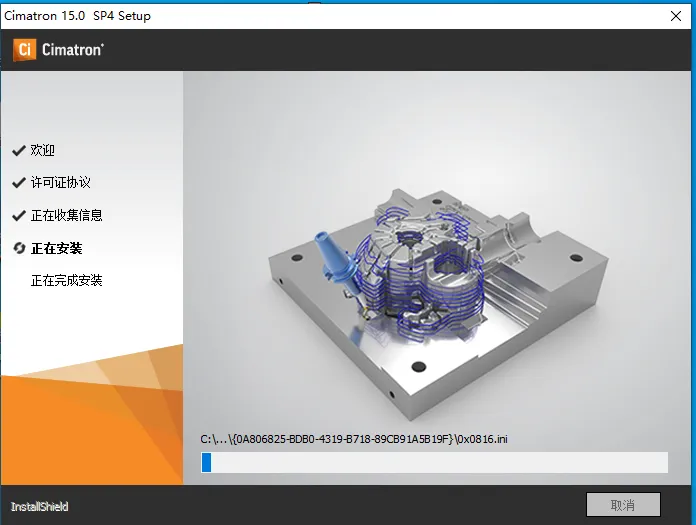Click the installation progress bar
This screenshot has width=696, height=525.
[x=435, y=462]
